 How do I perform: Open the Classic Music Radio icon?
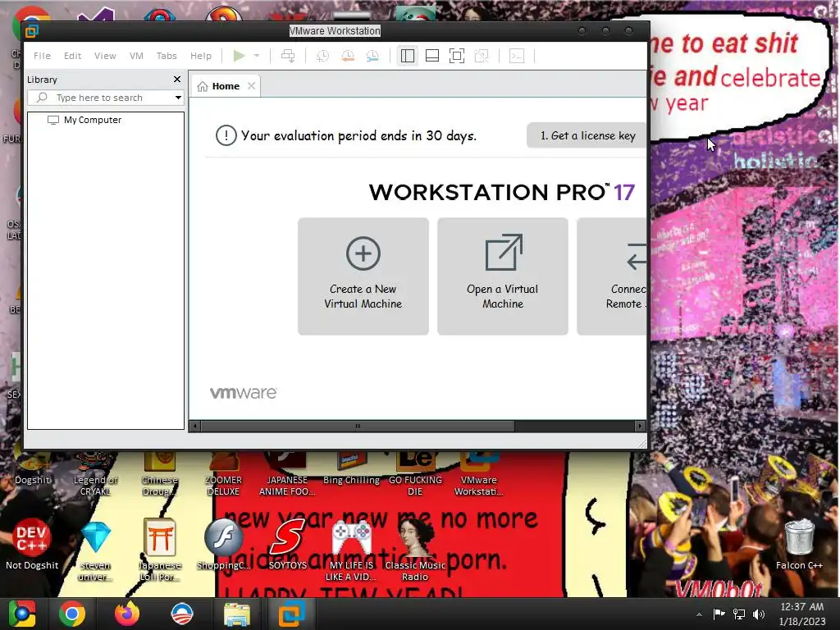pos(415,550)
